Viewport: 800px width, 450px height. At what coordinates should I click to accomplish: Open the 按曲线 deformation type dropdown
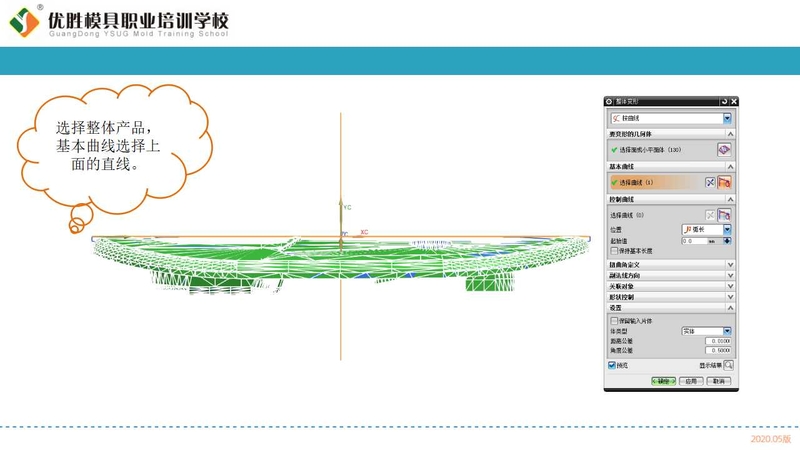coord(727,118)
